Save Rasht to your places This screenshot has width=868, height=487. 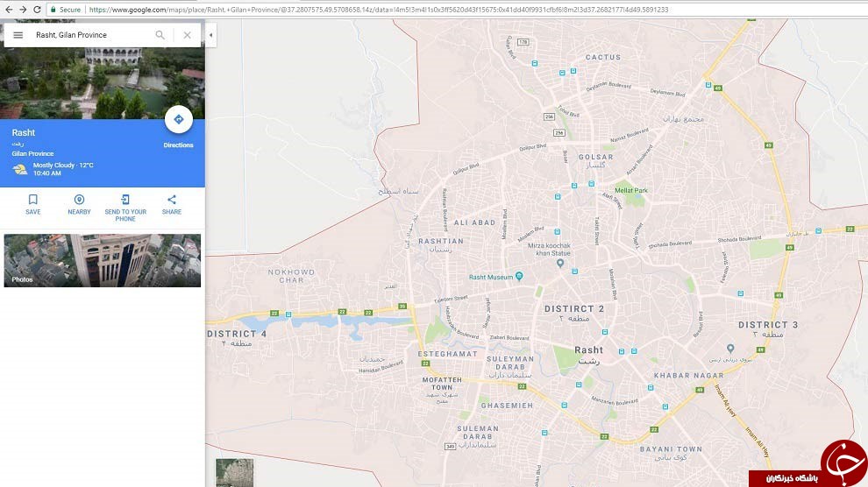(32, 204)
